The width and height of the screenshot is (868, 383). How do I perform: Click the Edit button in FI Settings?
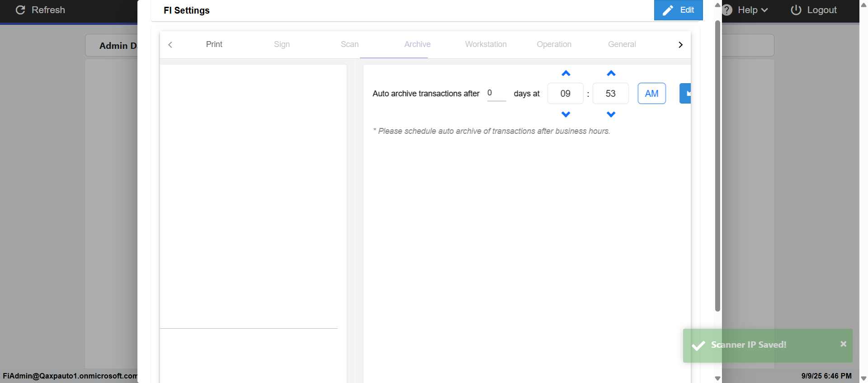(678, 10)
